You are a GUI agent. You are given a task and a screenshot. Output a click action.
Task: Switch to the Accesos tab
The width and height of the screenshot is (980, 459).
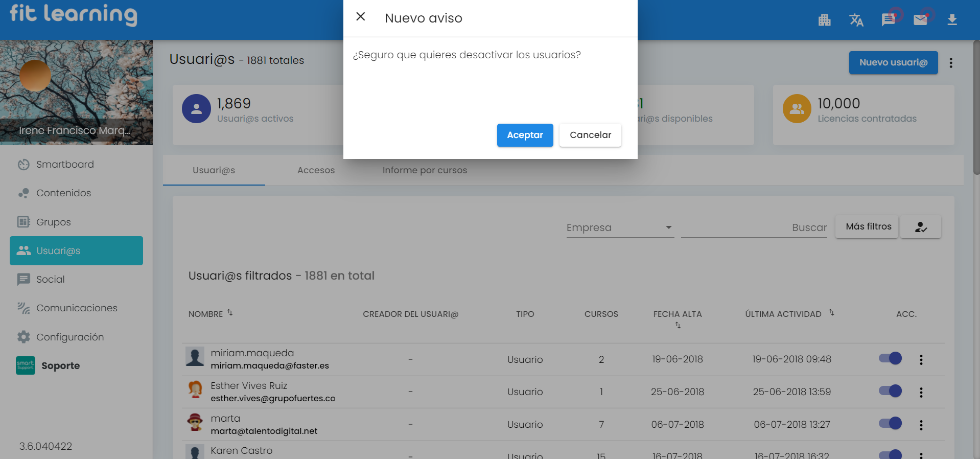pyautogui.click(x=316, y=170)
